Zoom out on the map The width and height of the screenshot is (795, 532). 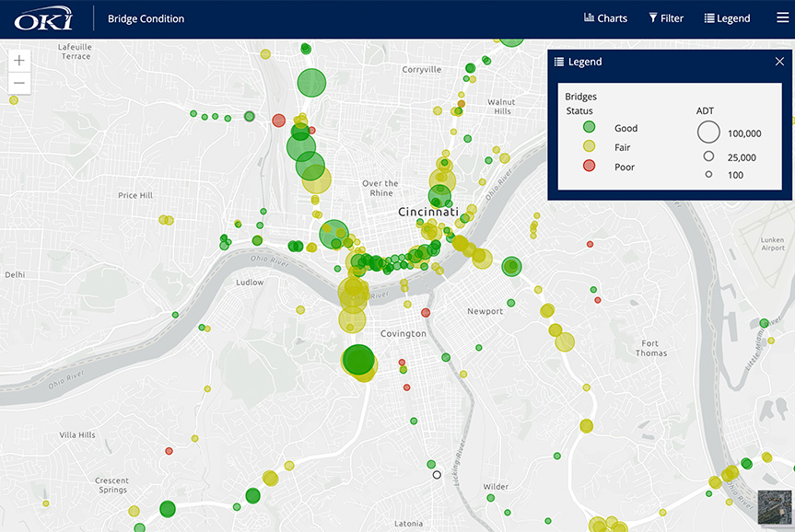[19, 83]
